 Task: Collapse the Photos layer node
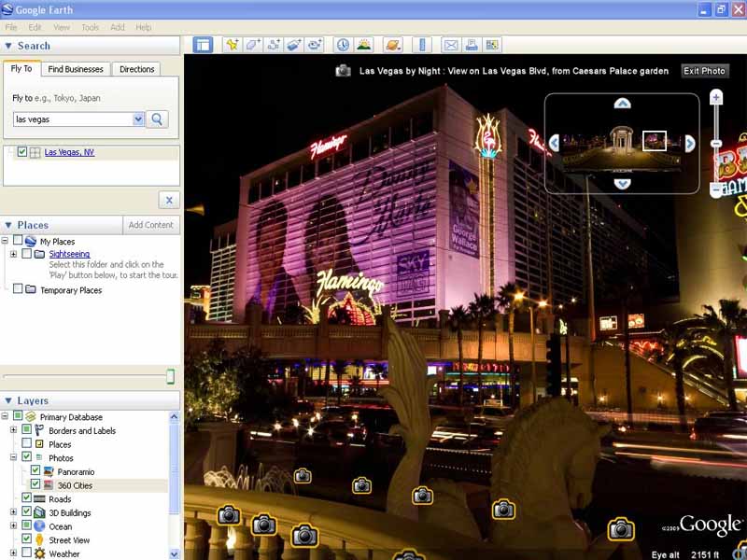[13, 457]
